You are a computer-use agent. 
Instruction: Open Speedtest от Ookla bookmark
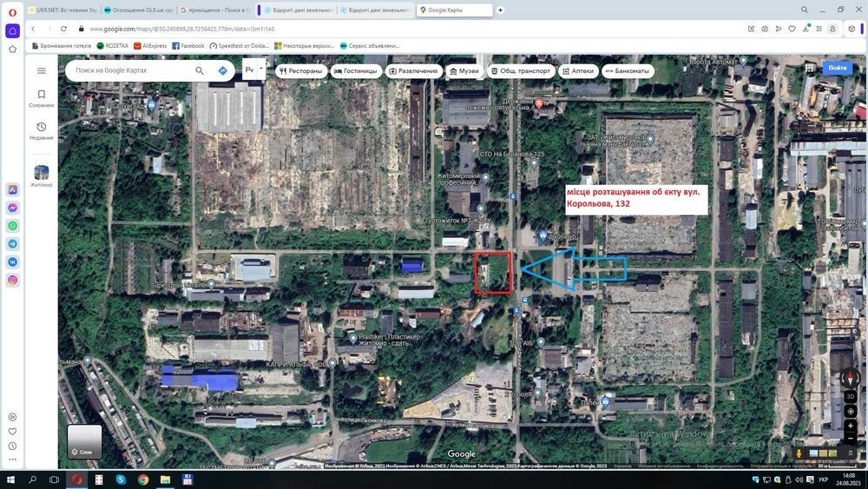(x=240, y=46)
